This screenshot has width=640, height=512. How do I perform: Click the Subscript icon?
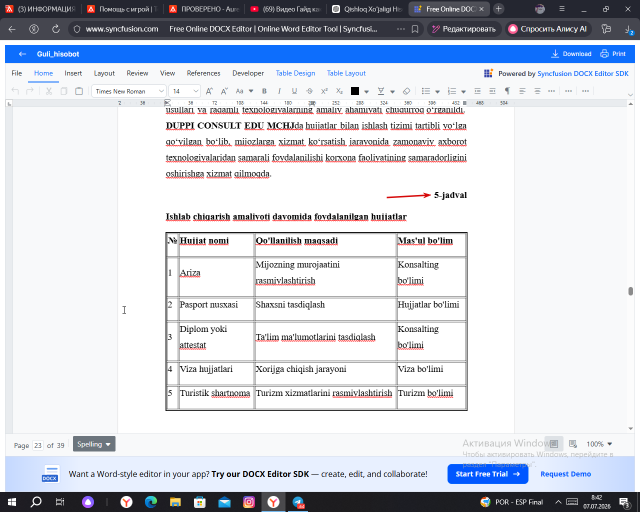tap(339, 91)
